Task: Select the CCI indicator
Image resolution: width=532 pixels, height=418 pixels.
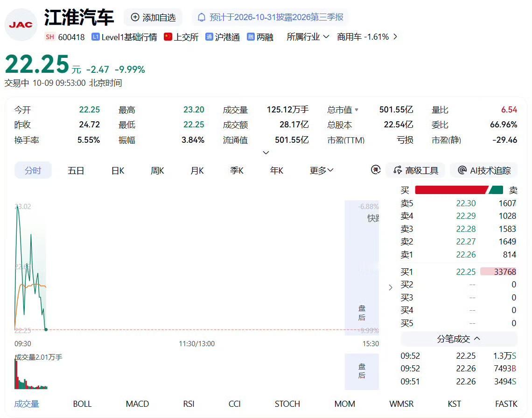Action: coord(234,404)
